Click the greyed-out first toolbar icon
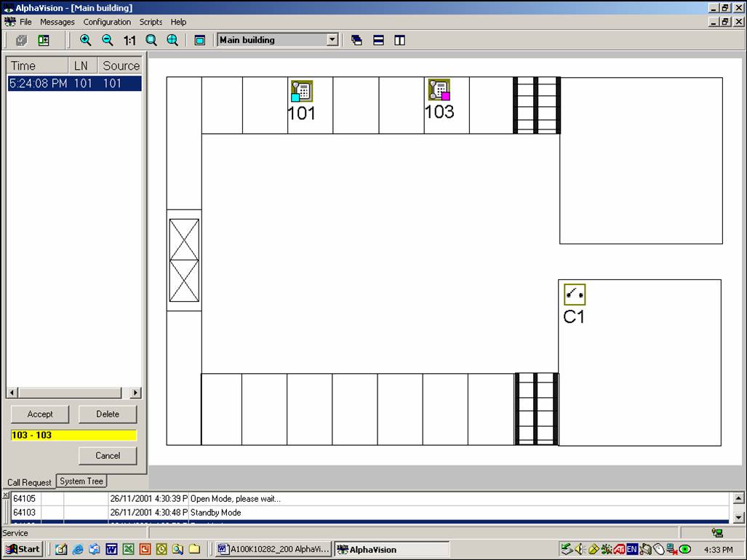The width and height of the screenshot is (747, 560). tap(21, 41)
